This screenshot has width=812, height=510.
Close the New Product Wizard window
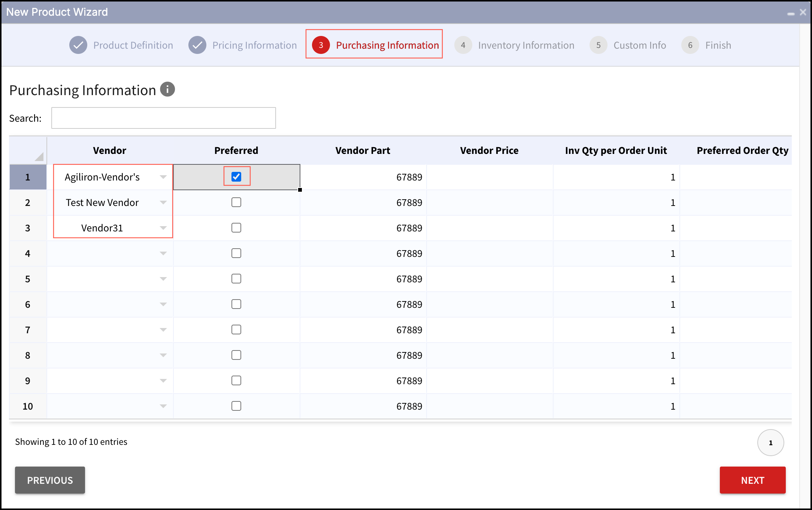coord(803,12)
